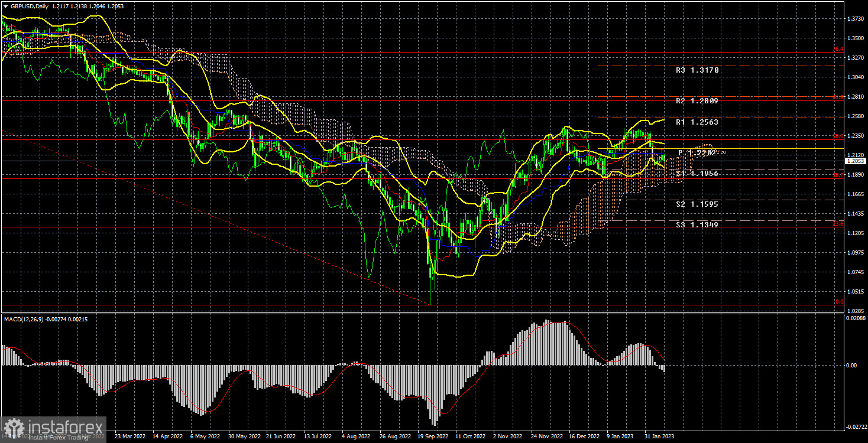Click the 61.8 Fibonacci level label
This screenshot has width=868, height=443.
coord(838,97)
